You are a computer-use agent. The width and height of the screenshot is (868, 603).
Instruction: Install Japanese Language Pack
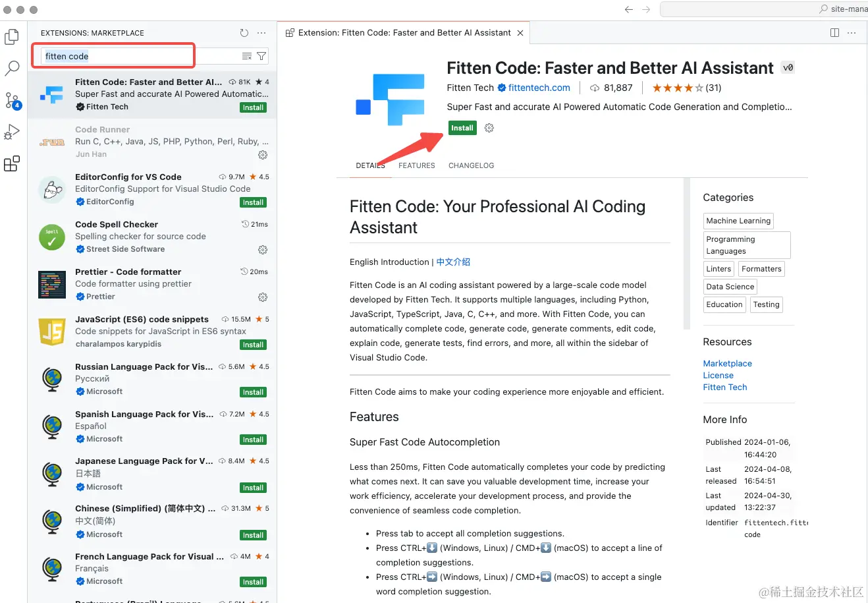point(253,488)
